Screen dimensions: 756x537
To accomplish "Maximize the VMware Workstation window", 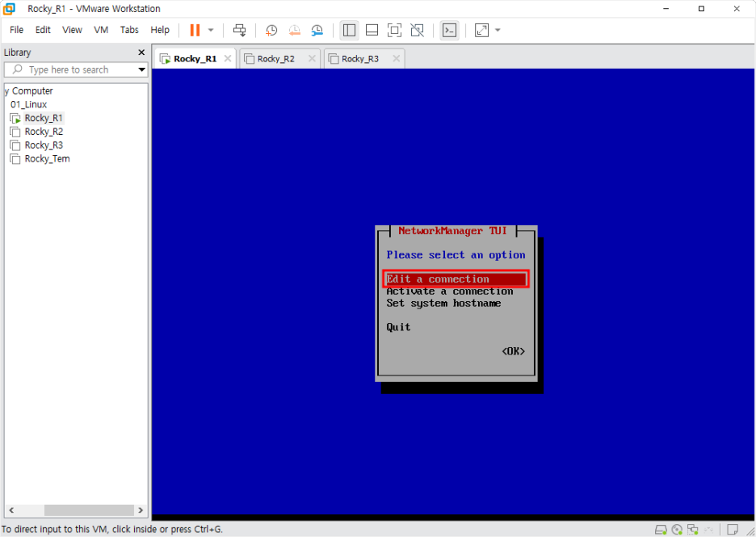I will [x=702, y=9].
